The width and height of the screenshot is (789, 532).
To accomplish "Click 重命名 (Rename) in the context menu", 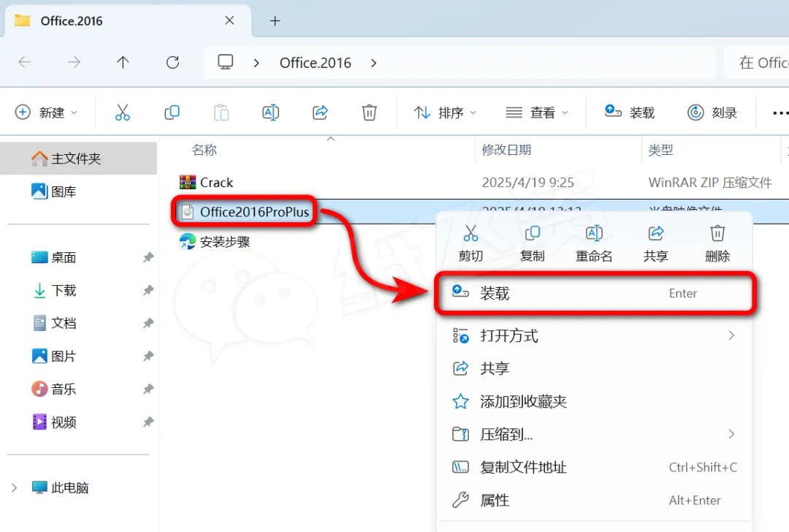I will (x=594, y=243).
